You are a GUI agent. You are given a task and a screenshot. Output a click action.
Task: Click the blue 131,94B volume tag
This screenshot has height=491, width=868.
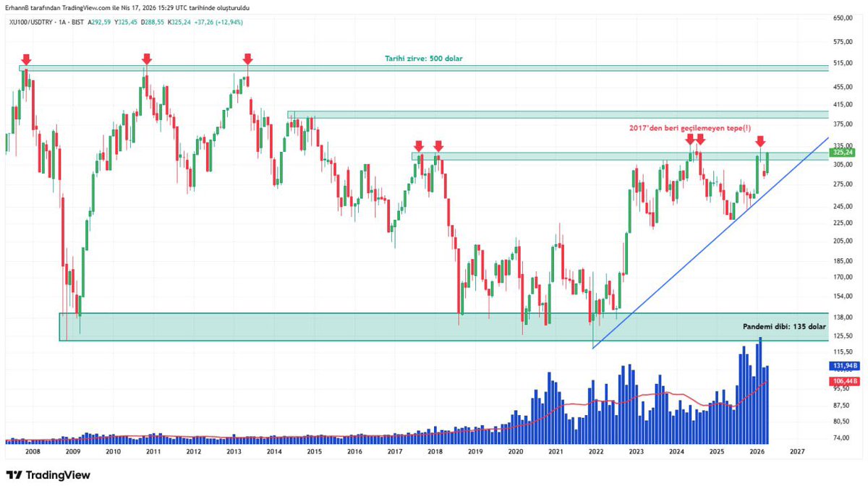tap(844, 367)
